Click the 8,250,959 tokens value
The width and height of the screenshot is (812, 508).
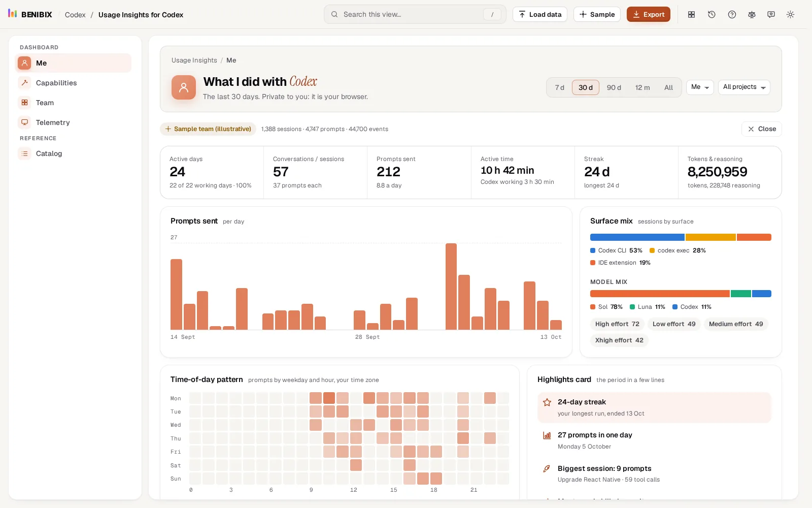717,172
